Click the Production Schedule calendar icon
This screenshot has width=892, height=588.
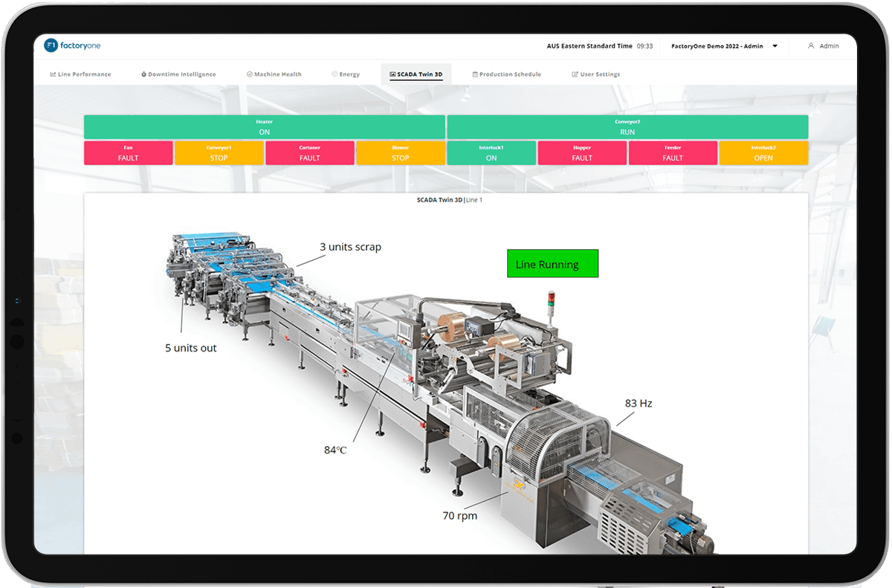point(475,74)
